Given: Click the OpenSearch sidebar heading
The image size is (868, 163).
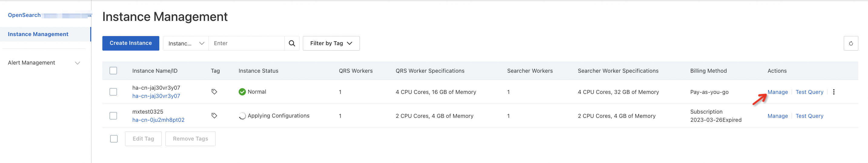Looking at the screenshot, I should (x=24, y=15).
